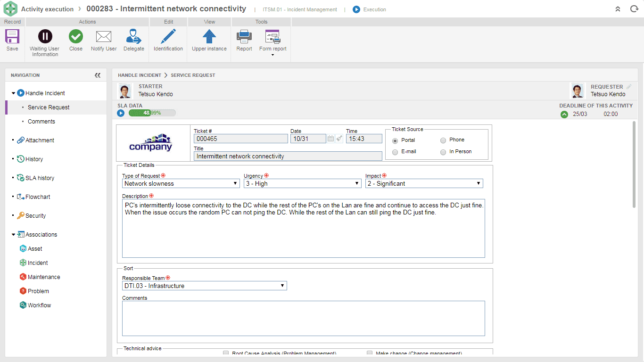This screenshot has height=362, width=644.
Task: Open the Form report tool
Action: [272, 40]
